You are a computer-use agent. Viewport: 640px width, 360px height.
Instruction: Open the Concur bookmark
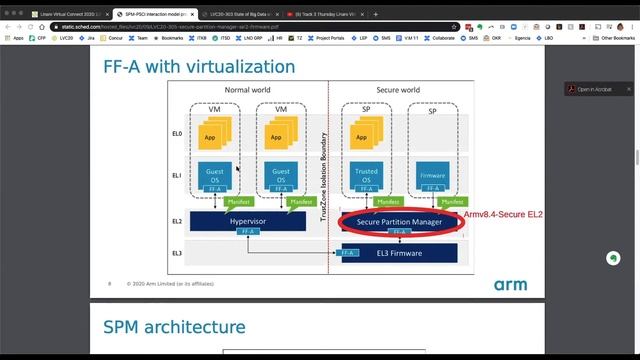tap(111, 38)
